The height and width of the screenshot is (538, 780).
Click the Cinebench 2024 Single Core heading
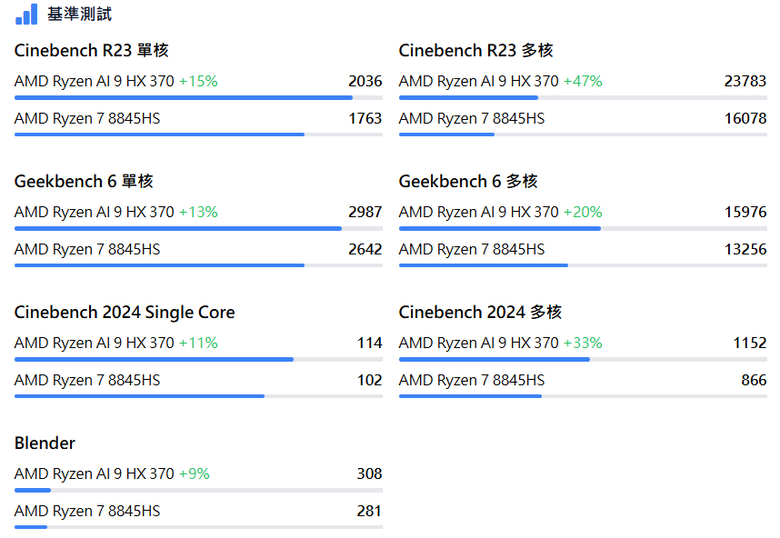click(x=124, y=312)
